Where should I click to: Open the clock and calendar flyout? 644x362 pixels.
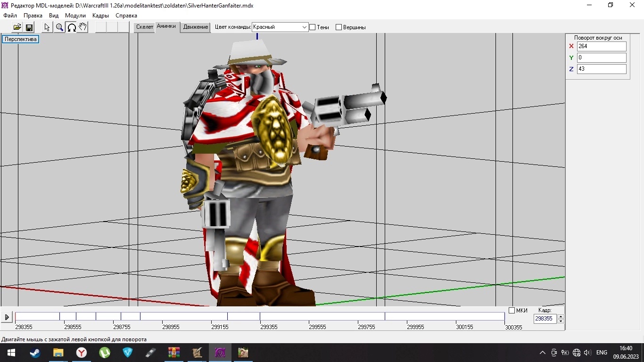tap(626, 353)
